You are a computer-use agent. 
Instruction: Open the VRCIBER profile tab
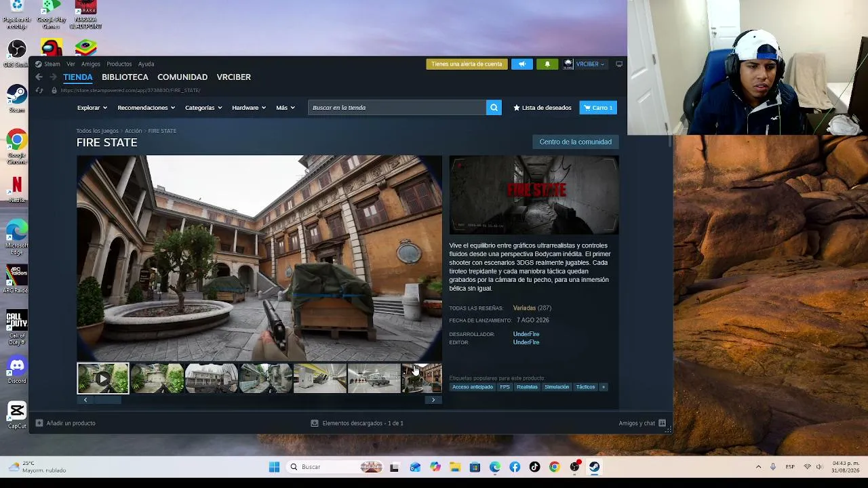(234, 77)
